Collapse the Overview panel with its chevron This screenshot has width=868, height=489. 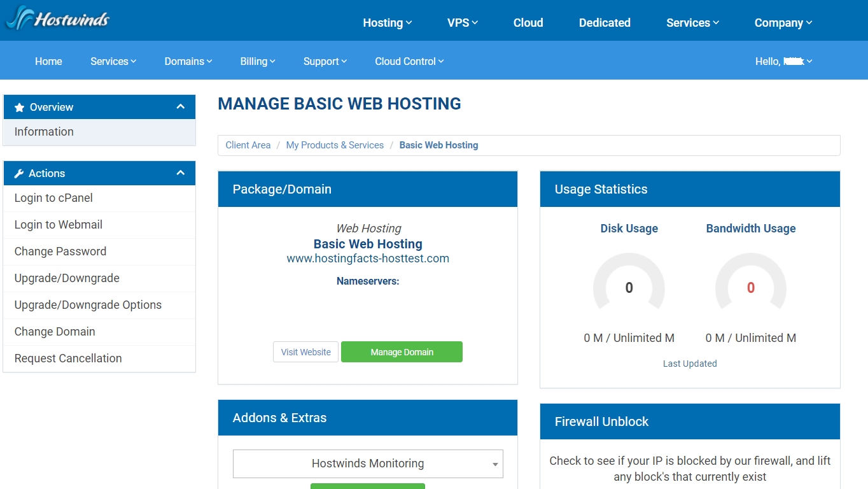[181, 107]
